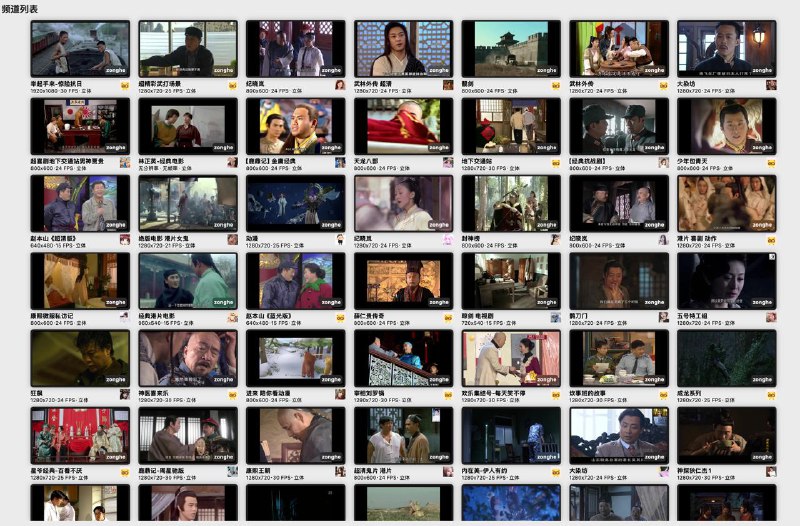Image resolution: width=800 pixels, height=526 pixels.
Task: Click the avatar icon beside 超清鬼片 港片
Action: (447, 472)
